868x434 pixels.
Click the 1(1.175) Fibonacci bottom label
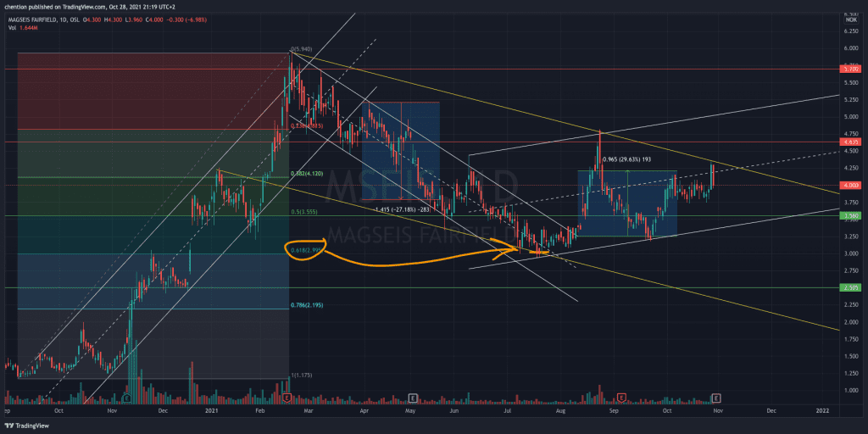pyautogui.click(x=302, y=376)
